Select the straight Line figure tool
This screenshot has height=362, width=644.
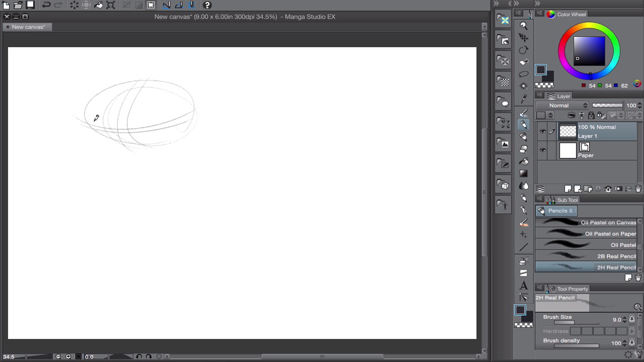click(x=524, y=247)
